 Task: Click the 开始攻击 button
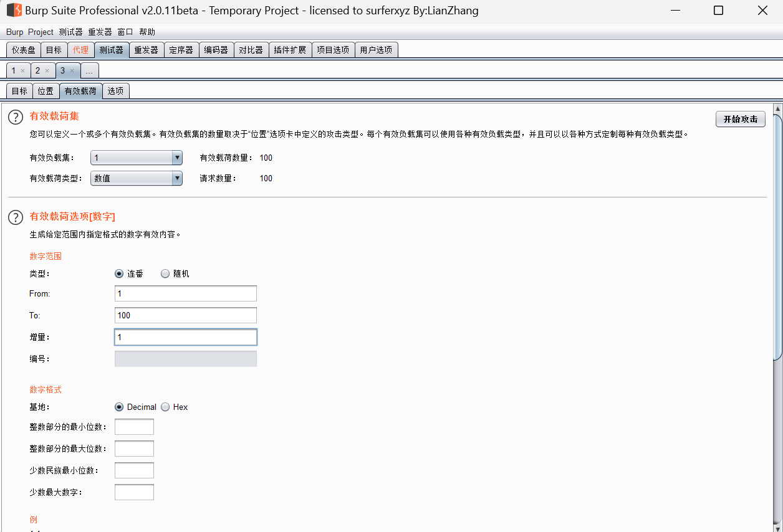(x=741, y=119)
